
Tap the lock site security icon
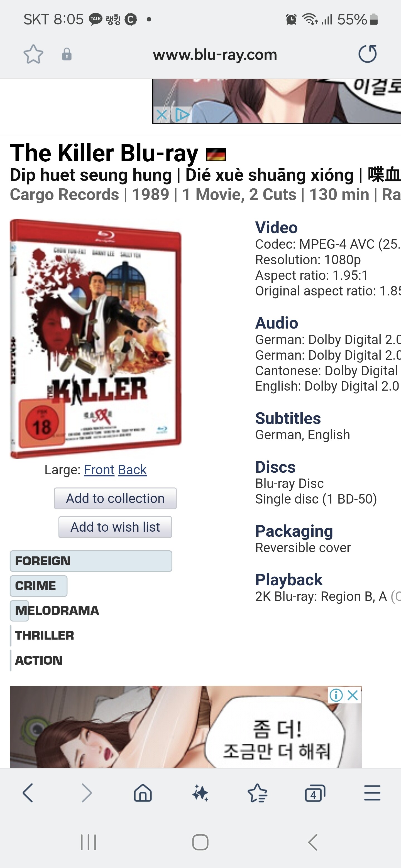click(x=67, y=54)
